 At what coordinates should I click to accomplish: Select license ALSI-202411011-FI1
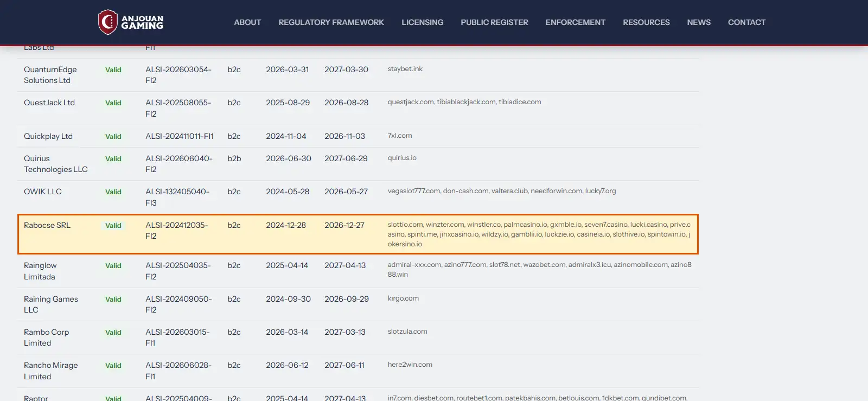pos(180,136)
